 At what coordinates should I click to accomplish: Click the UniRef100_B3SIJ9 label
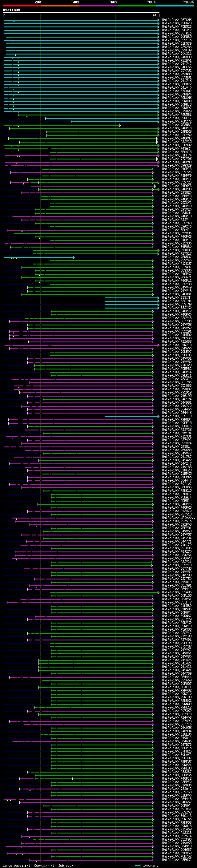tap(176, 417)
